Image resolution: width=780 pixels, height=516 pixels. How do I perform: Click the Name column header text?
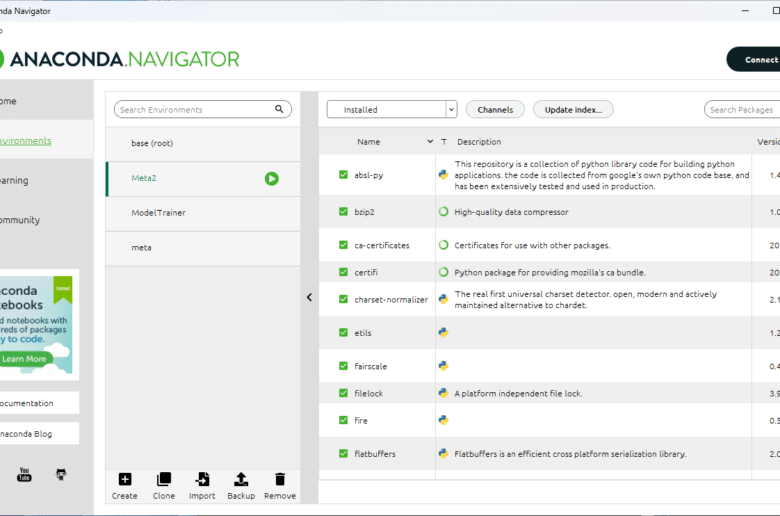click(369, 142)
